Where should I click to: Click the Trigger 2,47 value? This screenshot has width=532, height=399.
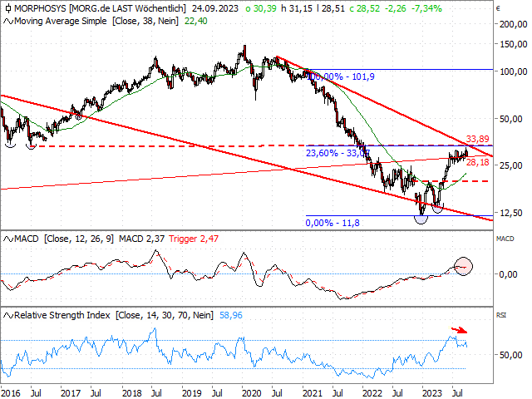point(194,239)
